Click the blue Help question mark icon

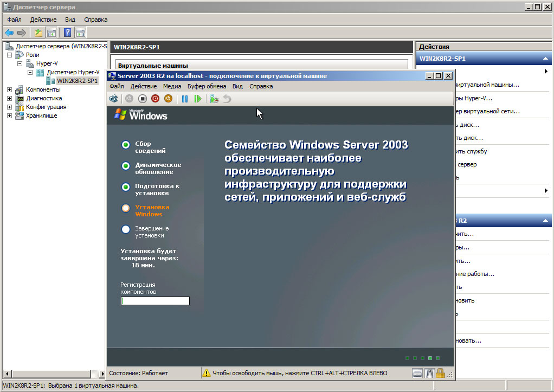pyautogui.click(x=68, y=33)
